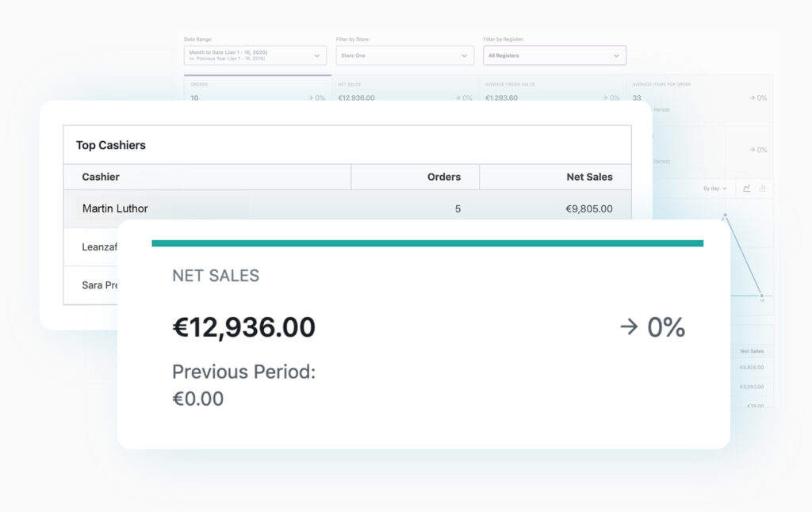Open the Filter by Register dropdown showing All Registers
Screen dimensions: 812x512
point(554,55)
